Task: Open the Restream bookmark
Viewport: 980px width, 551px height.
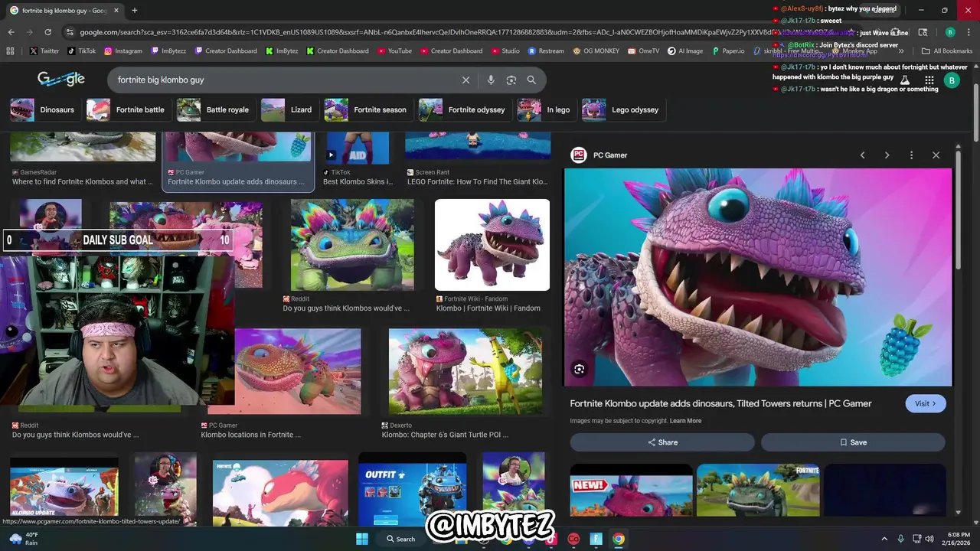Action: click(x=545, y=51)
